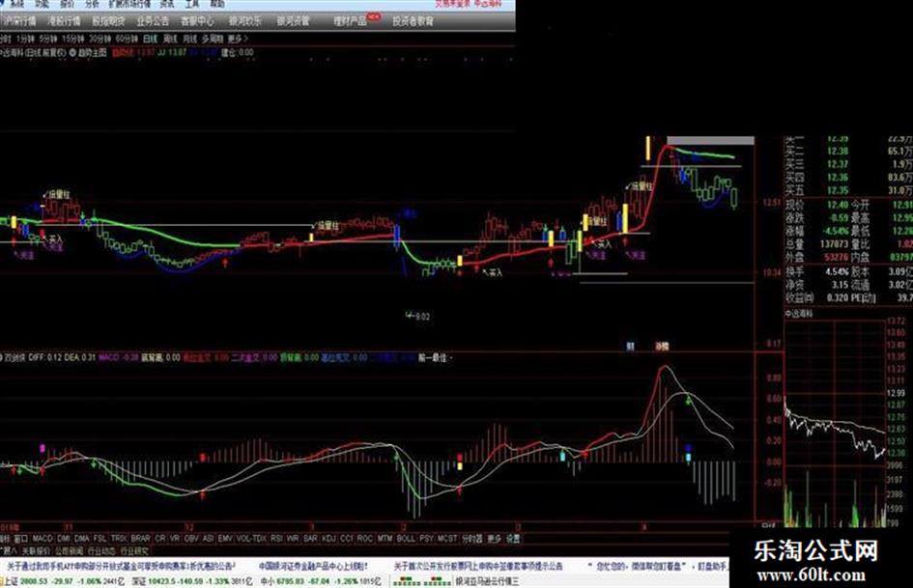Go to 沪深行情 section
The height and width of the screenshot is (588, 913).
tap(18, 21)
